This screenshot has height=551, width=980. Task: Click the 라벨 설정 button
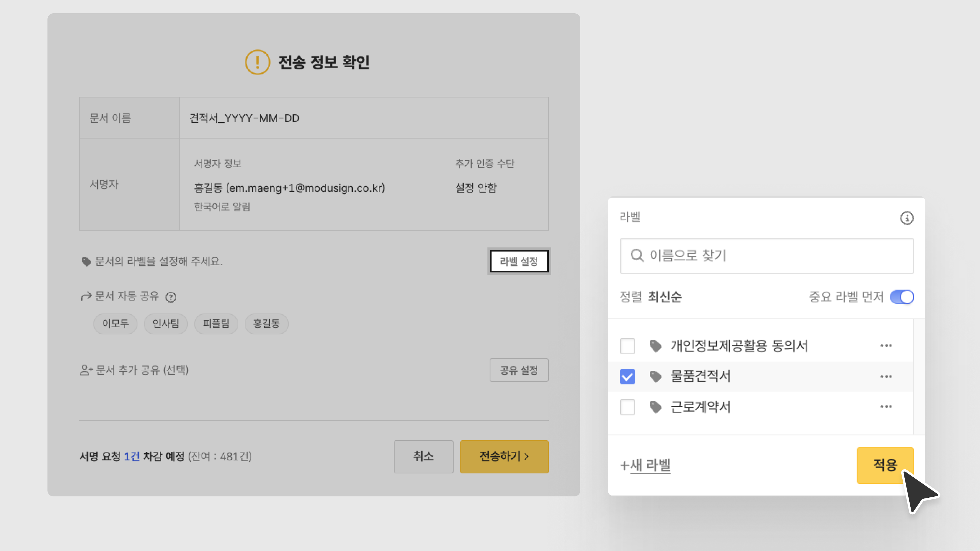tap(519, 261)
